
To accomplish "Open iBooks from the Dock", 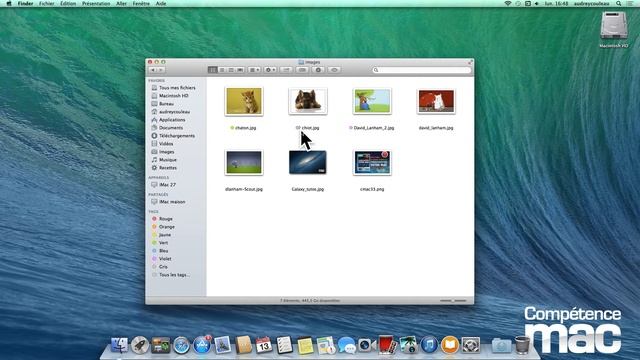I will (449, 345).
